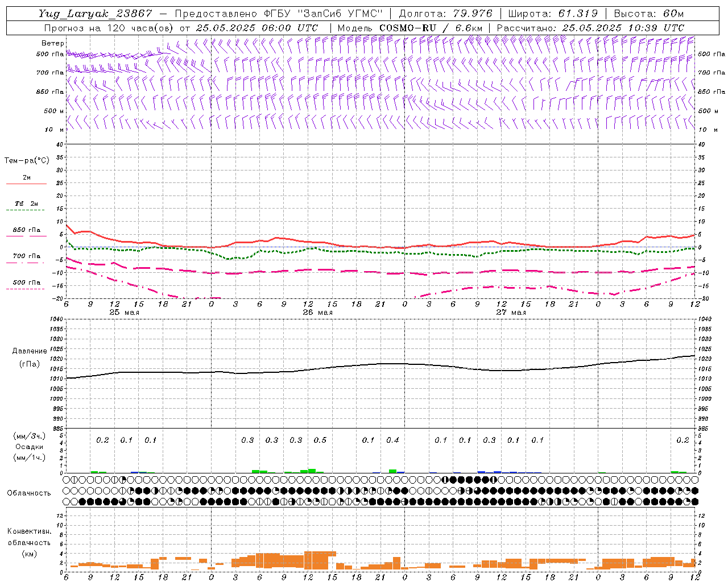
Task: Click the (км) unit label
Action: [29, 554]
